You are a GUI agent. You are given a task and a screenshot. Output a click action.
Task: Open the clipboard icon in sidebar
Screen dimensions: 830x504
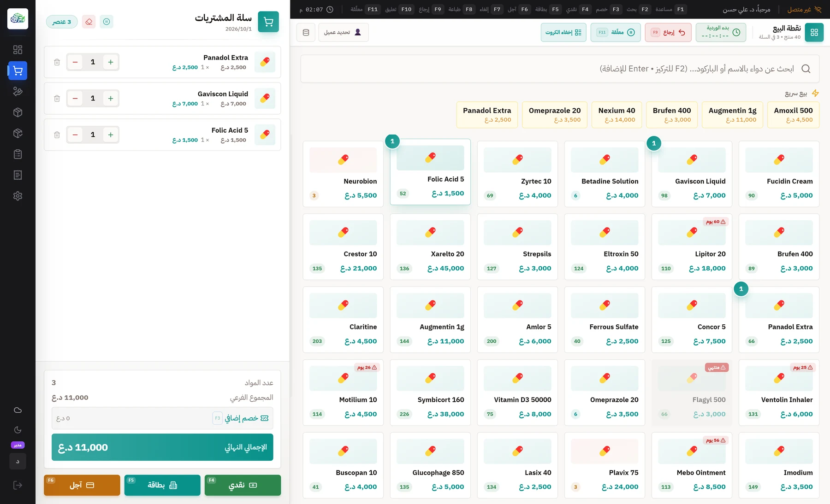click(x=18, y=154)
